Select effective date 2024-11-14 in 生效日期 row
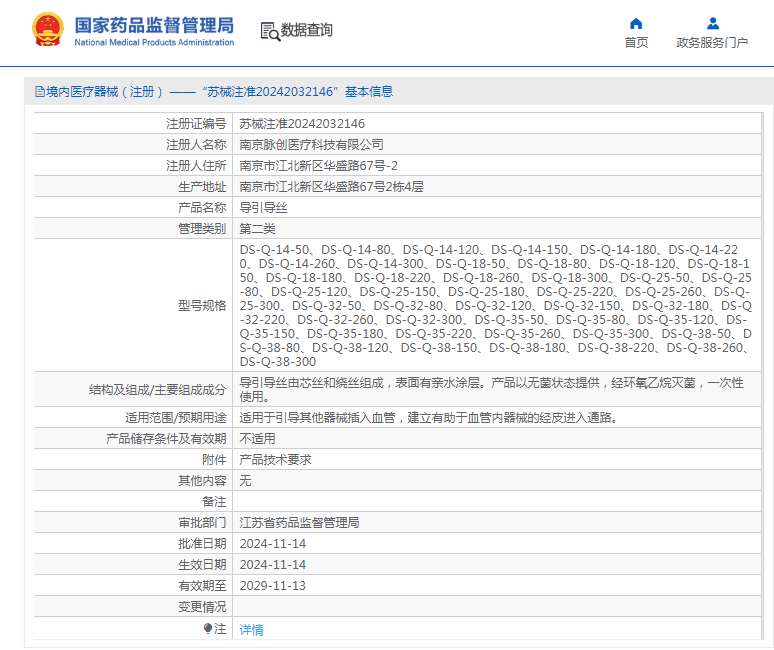Viewport: 774px width, 650px height. click(x=272, y=565)
